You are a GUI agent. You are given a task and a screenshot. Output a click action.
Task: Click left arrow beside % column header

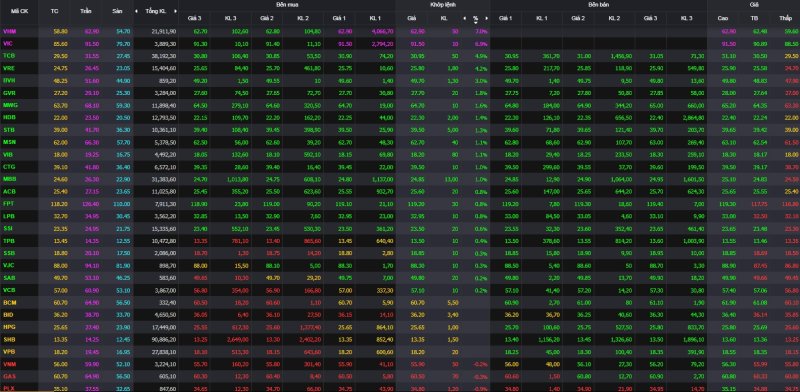coord(464,18)
